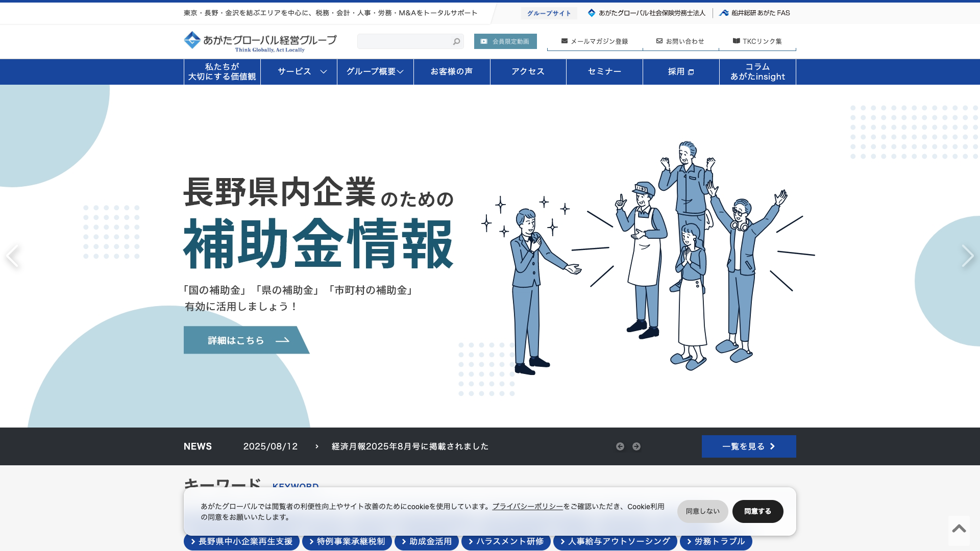
Task: Decline cookies with 同意しない button
Action: pos(702,511)
